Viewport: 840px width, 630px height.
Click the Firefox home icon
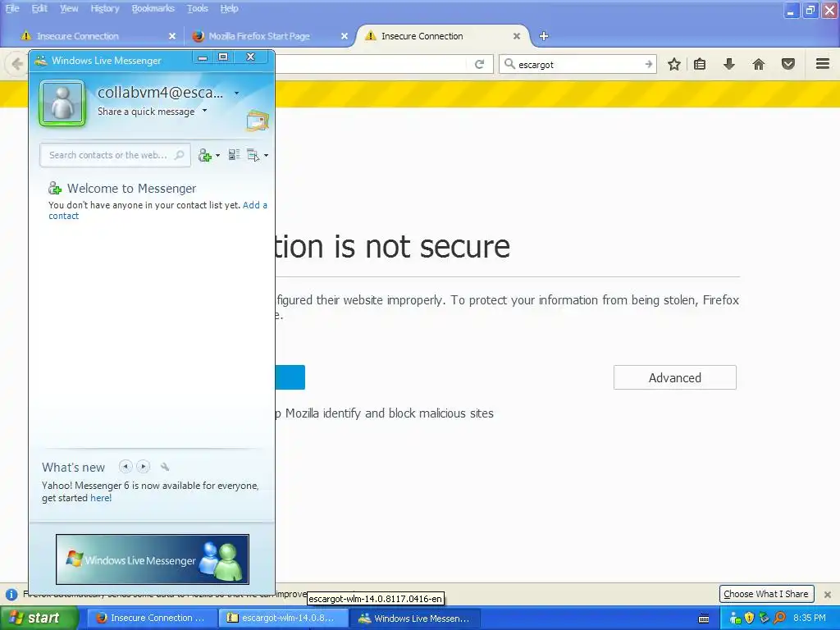(759, 64)
